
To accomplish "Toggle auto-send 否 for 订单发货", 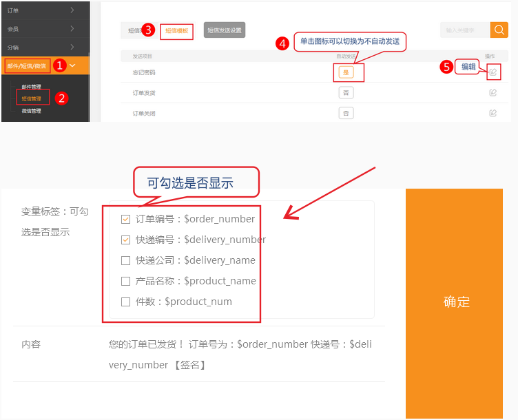I will point(346,93).
